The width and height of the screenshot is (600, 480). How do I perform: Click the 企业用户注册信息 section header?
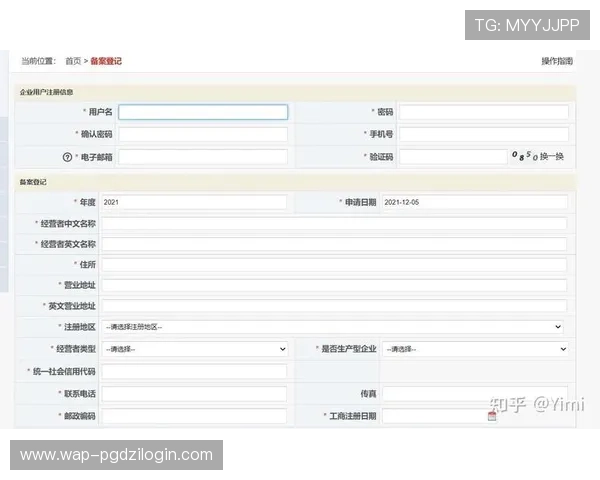tap(295, 92)
